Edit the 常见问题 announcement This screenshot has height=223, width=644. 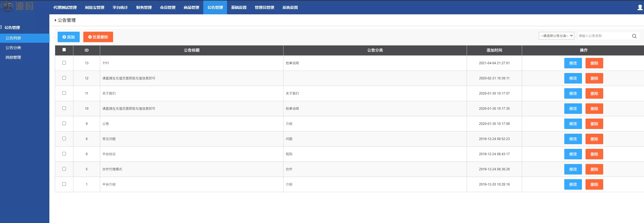[573, 139]
